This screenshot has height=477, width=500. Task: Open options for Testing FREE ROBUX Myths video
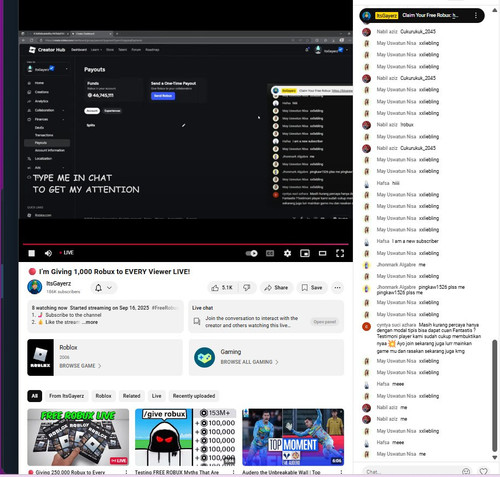(x=233, y=472)
